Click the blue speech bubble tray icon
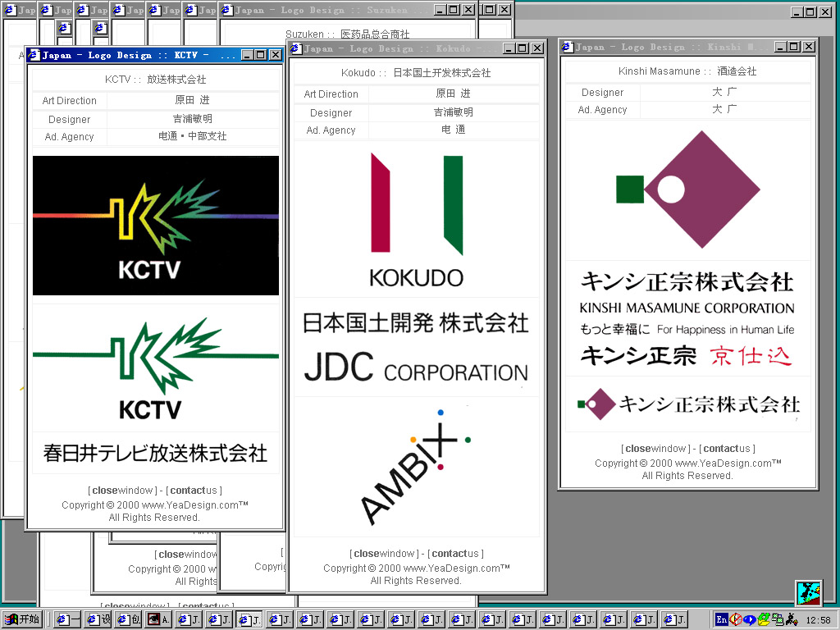The height and width of the screenshot is (630, 840). (750, 620)
